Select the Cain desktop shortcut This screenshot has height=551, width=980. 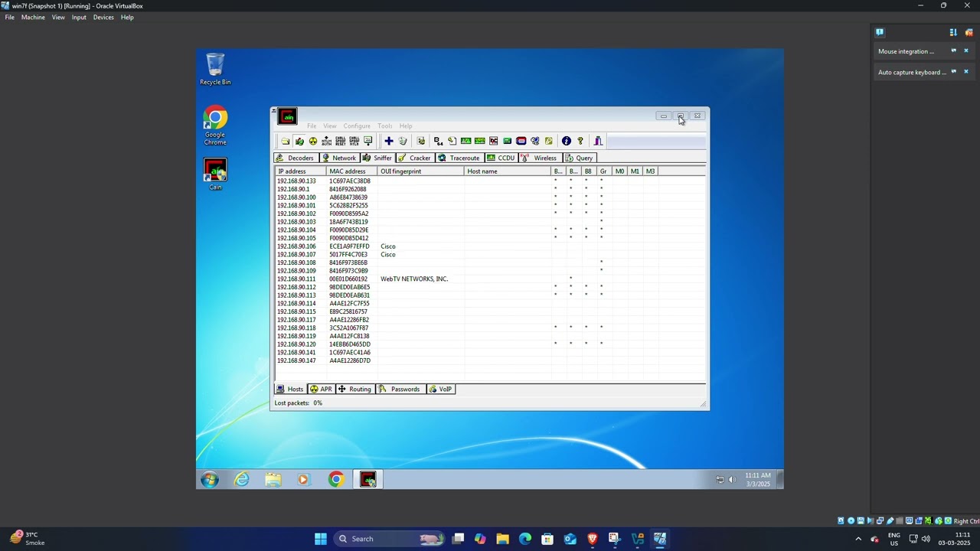(215, 174)
